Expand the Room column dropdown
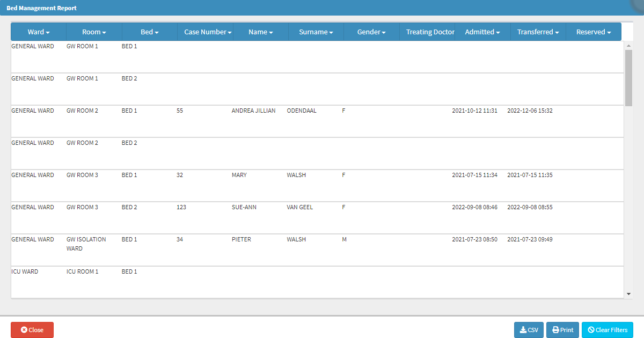The height and width of the screenshot is (338, 644). point(94,32)
